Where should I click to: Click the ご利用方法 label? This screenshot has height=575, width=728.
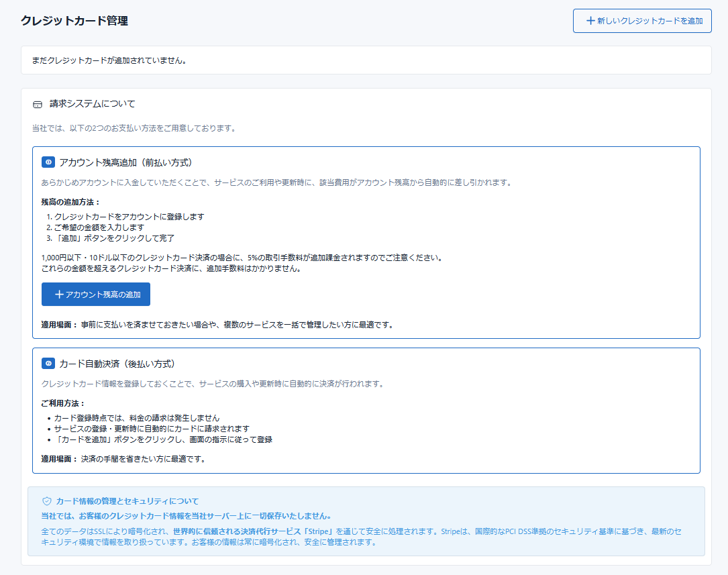pos(63,403)
